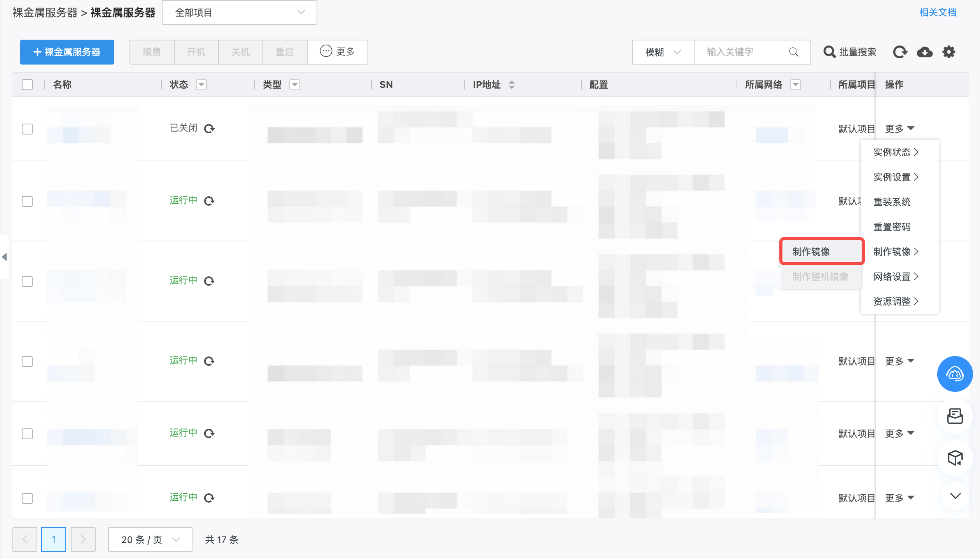
Task: Open the 相关文档 link
Action: [x=937, y=12]
